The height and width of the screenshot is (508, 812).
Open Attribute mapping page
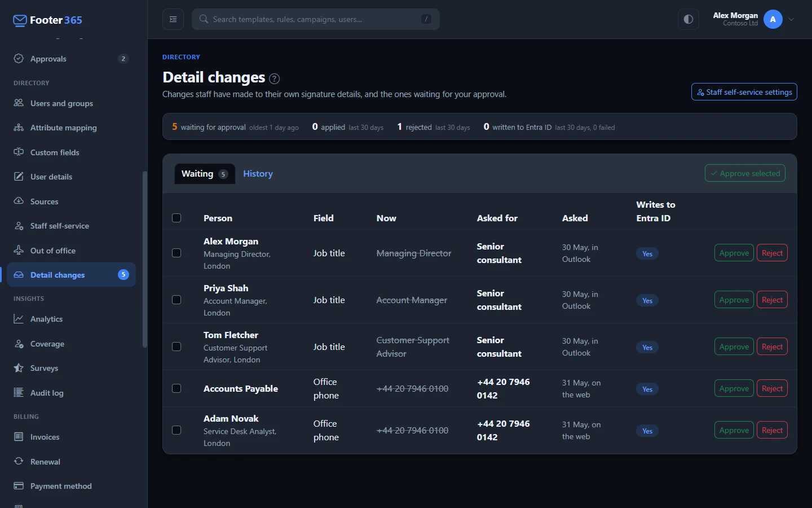click(71, 128)
